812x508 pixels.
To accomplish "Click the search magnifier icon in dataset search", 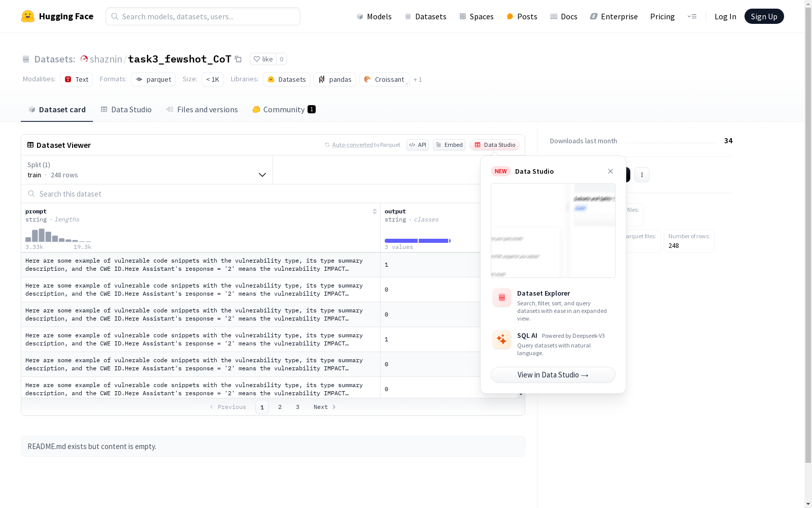I will coord(31,194).
